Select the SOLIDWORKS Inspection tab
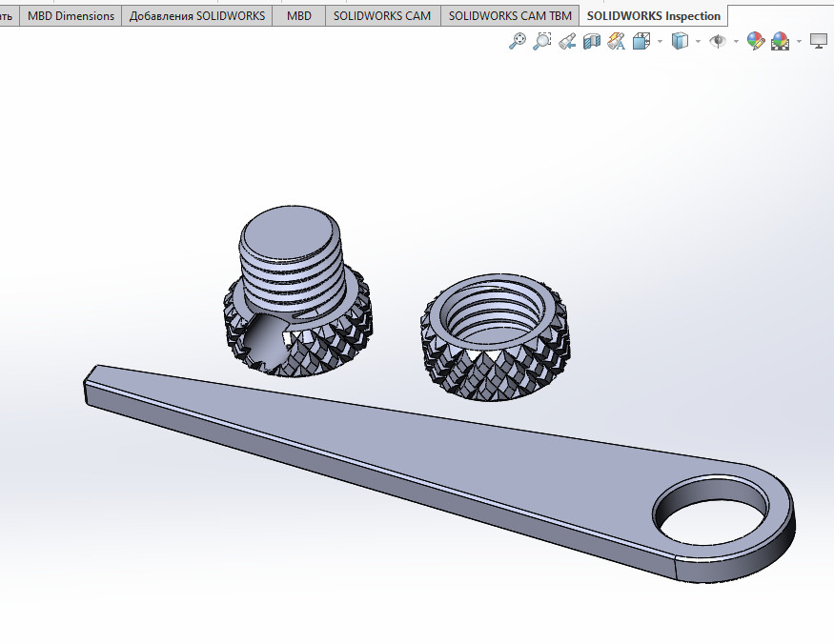This screenshot has height=644, width=834. [x=654, y=16]
